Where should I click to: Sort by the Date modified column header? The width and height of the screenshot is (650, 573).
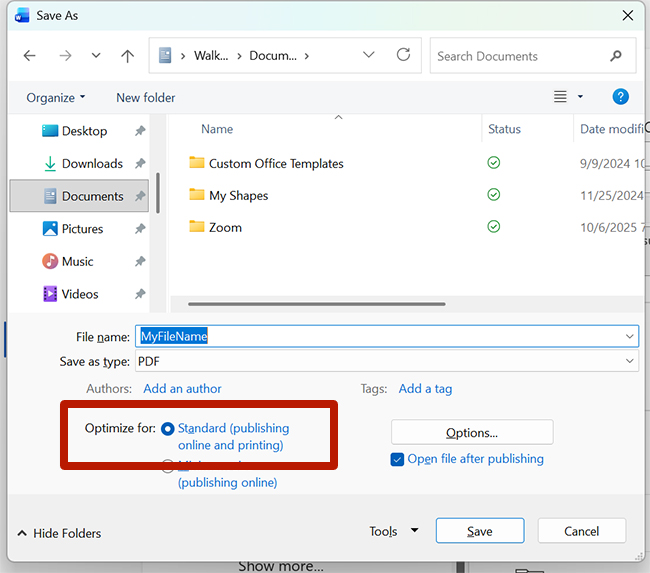(x=612, y=129)
